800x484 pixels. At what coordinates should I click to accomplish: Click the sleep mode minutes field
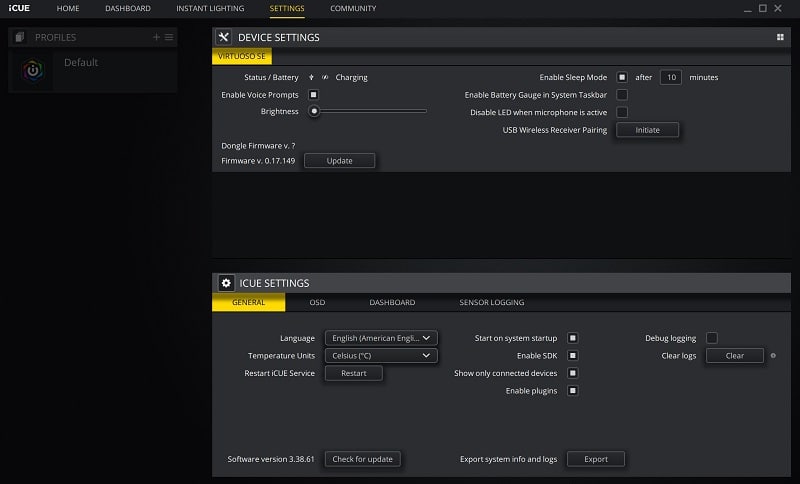[671, 78]
